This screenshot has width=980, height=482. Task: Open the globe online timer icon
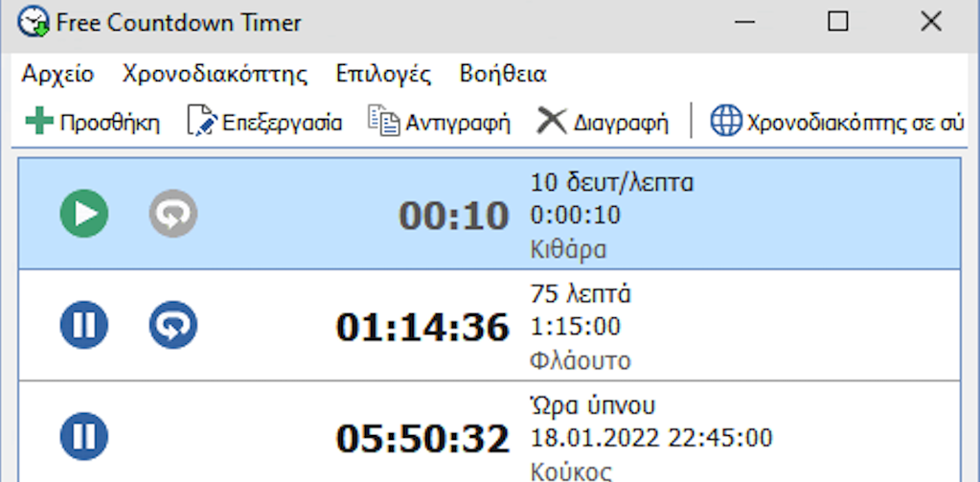tap(725, 123)
